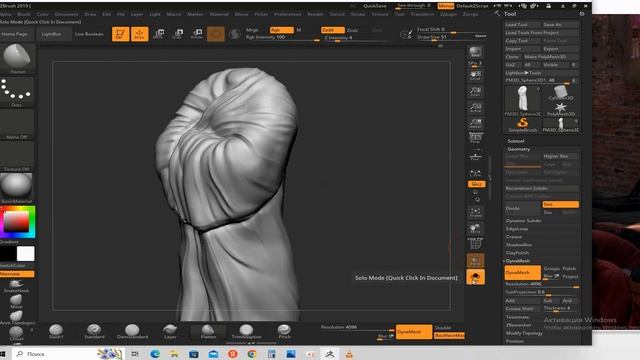Screen dimensions: 640x360
Task: Open the Preferences menu
Action: coord(288,14)
